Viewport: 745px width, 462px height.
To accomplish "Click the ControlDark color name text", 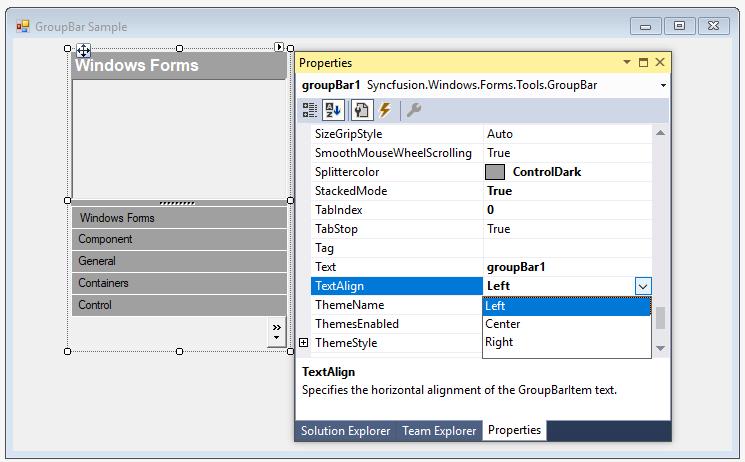I will click(547, 172).
